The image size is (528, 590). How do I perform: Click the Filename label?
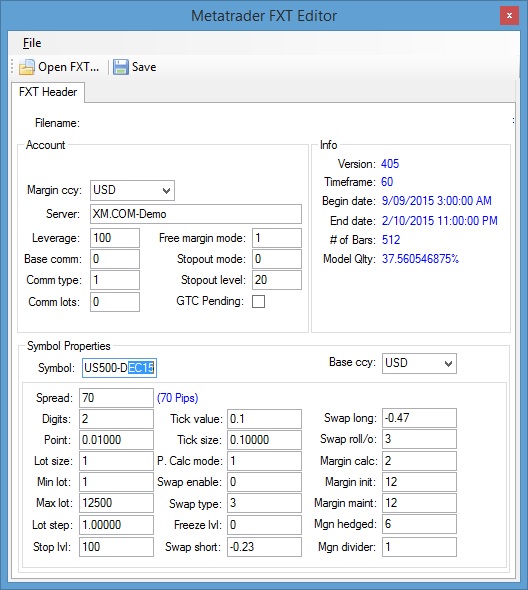coord(57,123)
